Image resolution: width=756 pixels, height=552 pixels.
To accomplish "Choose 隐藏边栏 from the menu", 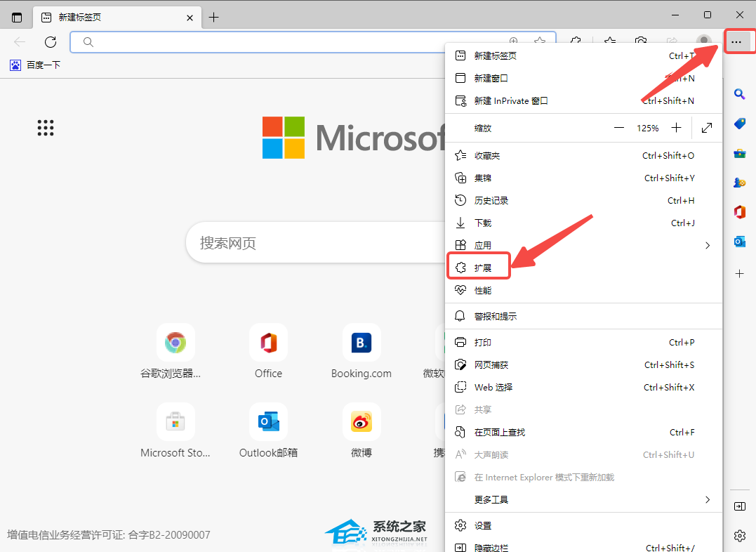I will point(583,546).
